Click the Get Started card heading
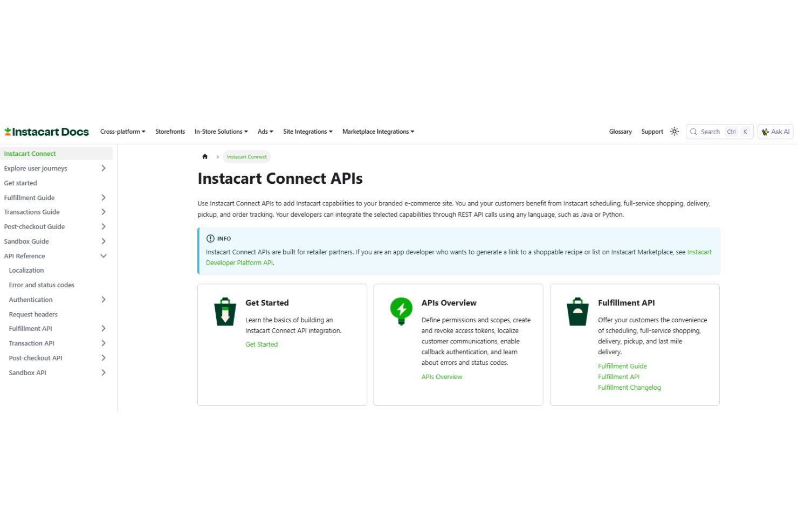 click(x=267, y=303)
